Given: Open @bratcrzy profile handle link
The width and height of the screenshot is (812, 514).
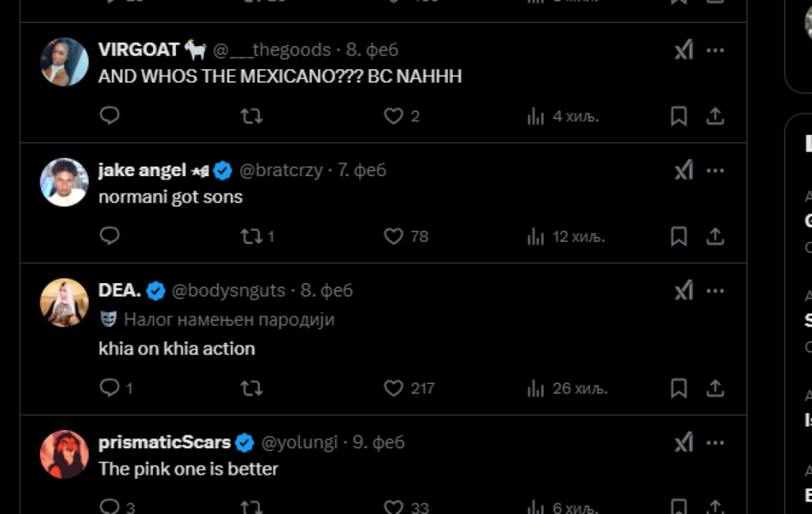Looking at the screenshot, I should click(281, 170).
